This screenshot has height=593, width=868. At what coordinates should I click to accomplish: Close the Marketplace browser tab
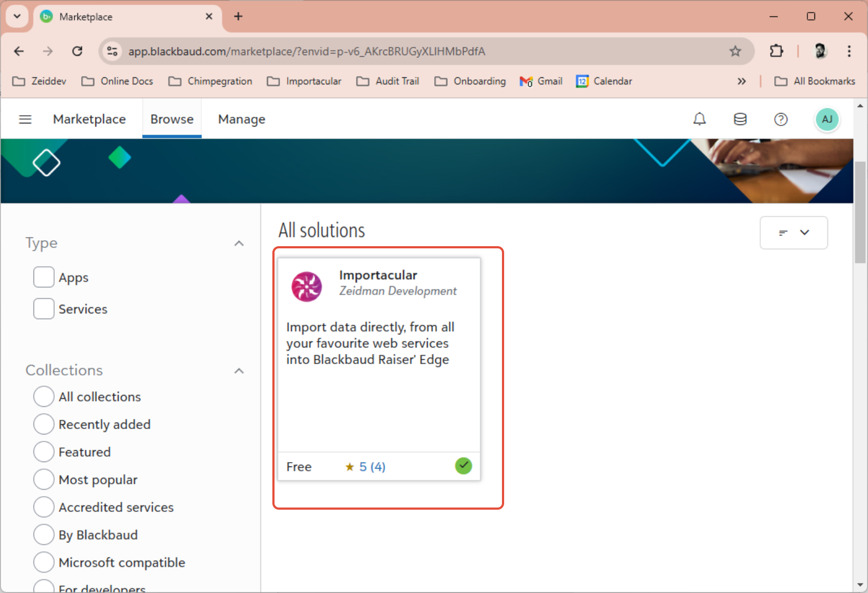209,16
